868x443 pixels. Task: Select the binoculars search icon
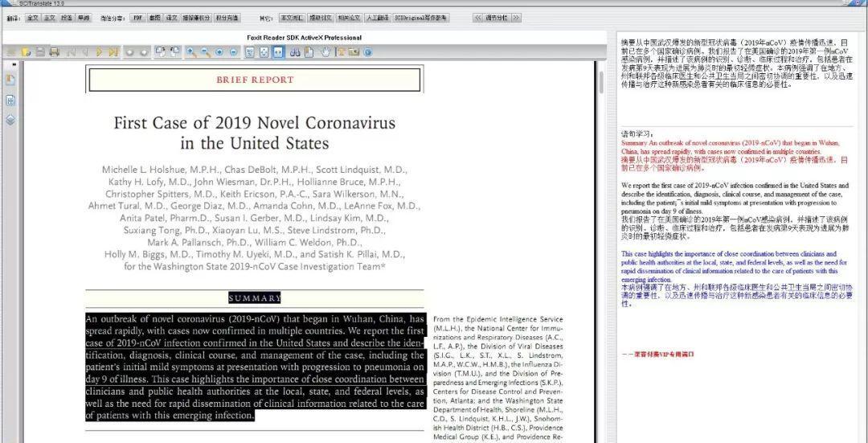[295, 52]
